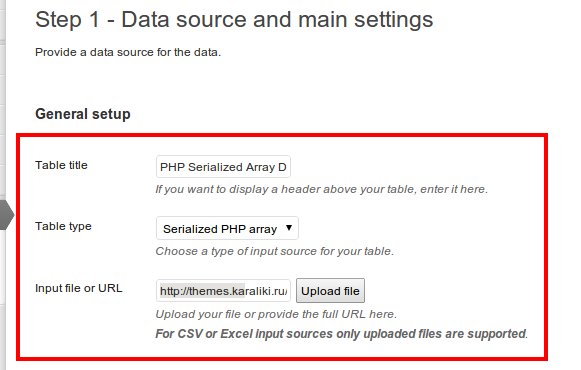The height and width of the screenshot is (370, 581).
Task: Click the General setup section heading
Action: click(83, 114)
